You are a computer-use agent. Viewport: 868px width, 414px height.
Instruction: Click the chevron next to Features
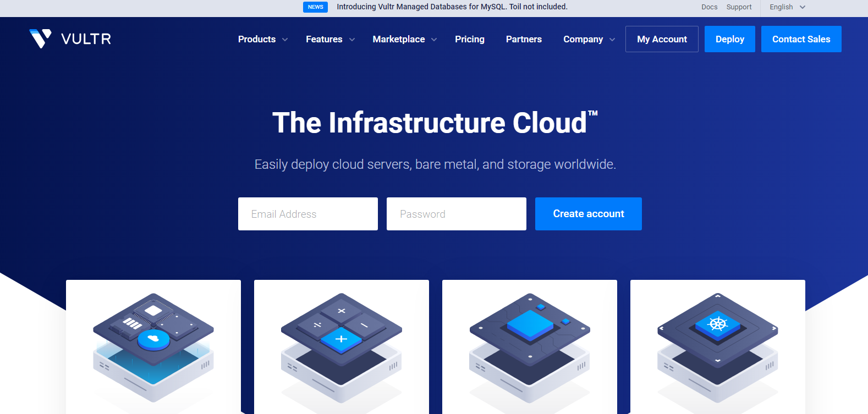tap(352, 40)
